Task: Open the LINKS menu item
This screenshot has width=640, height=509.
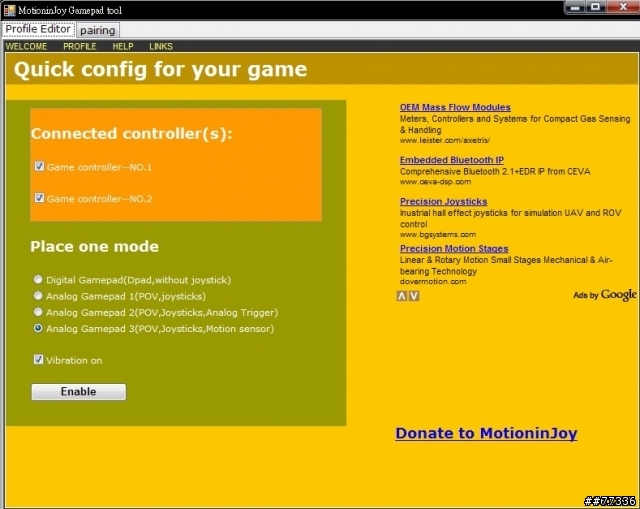Action: tap(161, 47)
